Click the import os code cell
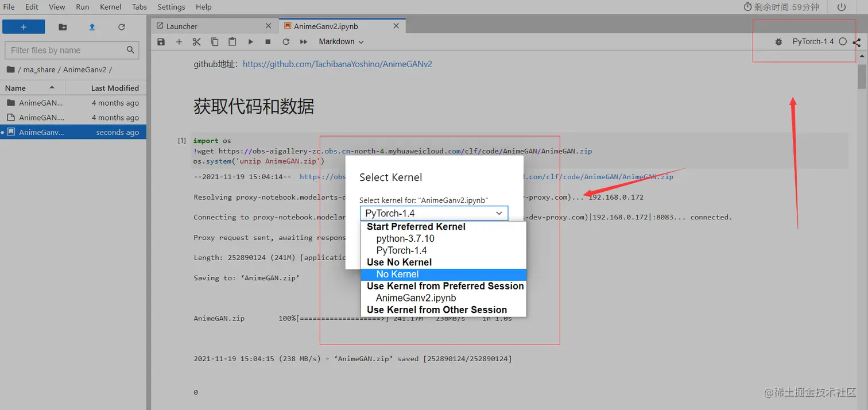 (x=519, y=151)
